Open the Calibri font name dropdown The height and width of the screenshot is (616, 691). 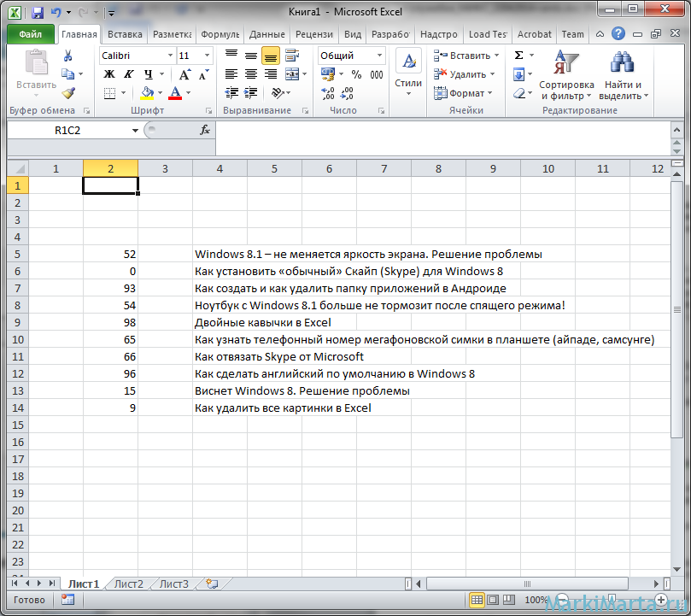170,56
